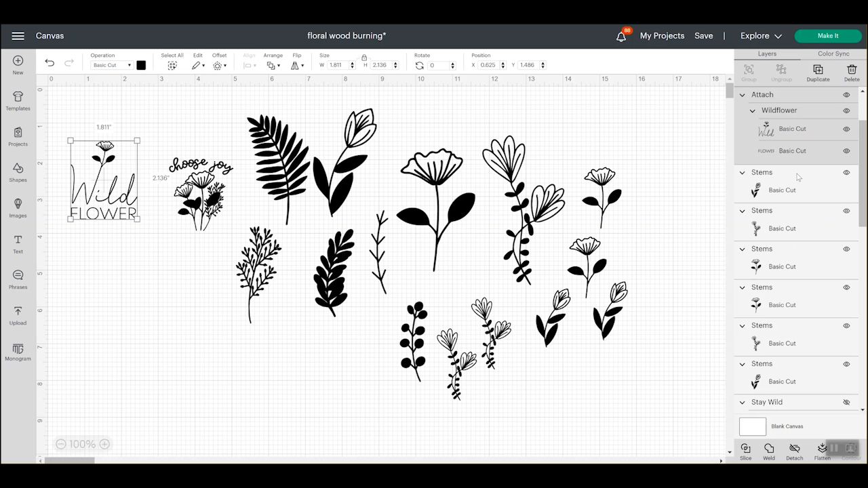Click the Flatten tool
The image size is (868, 488).
coord(822,452)
